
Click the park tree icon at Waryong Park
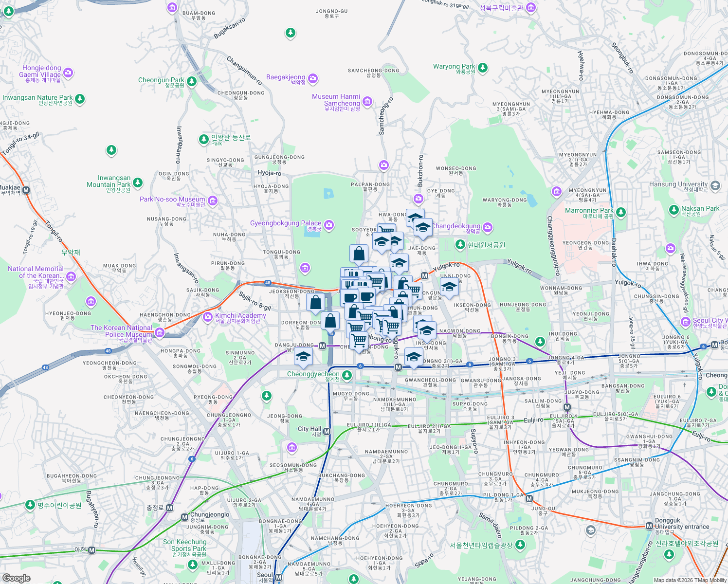[482, 69]
